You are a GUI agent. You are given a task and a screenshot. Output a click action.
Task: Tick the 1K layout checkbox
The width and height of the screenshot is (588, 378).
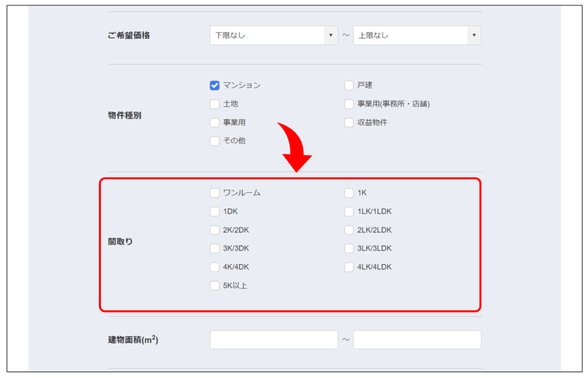tap(349, 193)
